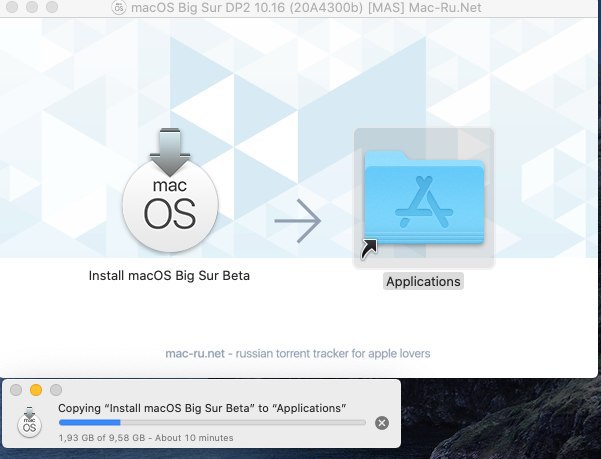Click the copy progress bar
The width and height of the screenshot is (601, 459).
pyautogui.click(x=212, y=423)
